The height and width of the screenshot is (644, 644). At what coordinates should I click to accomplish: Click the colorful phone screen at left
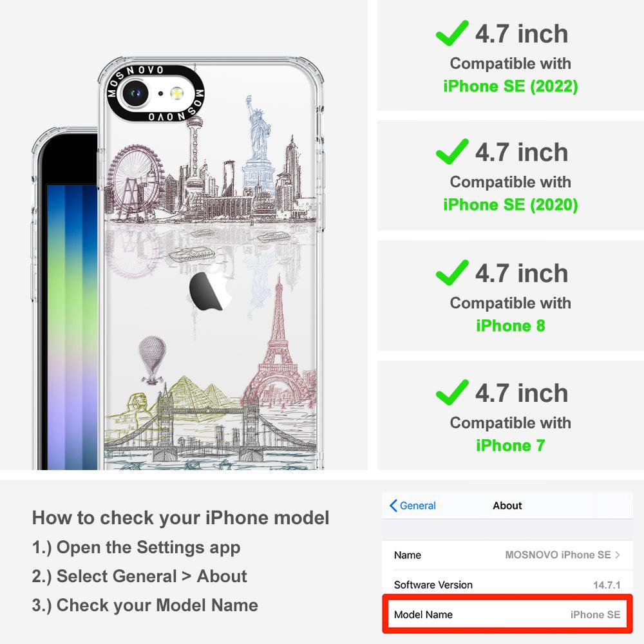pyautogui.click(x=72, y=327)
